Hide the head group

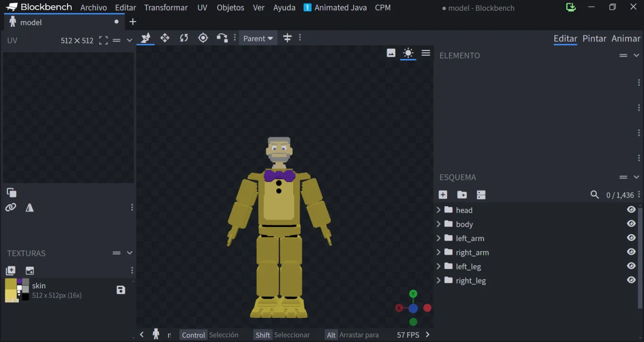tap(631, 210)
